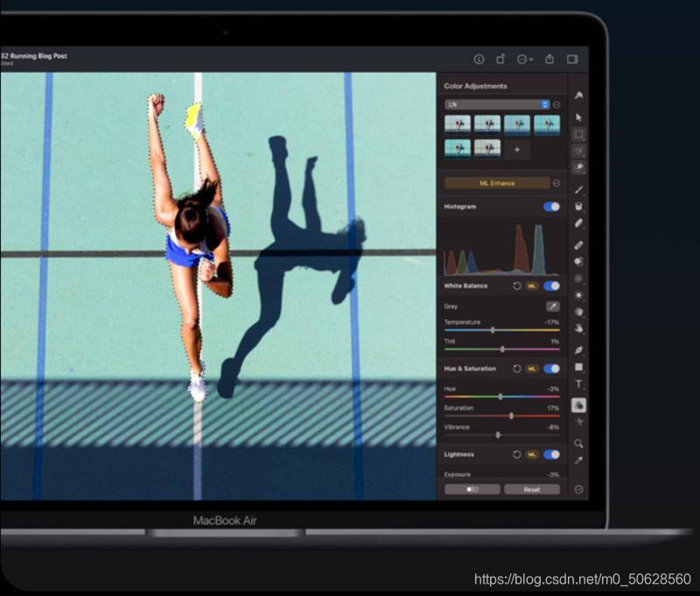Select the Soften blurred-circle tool
This screenshot has width=700, height=596.
tap(578, 278)
